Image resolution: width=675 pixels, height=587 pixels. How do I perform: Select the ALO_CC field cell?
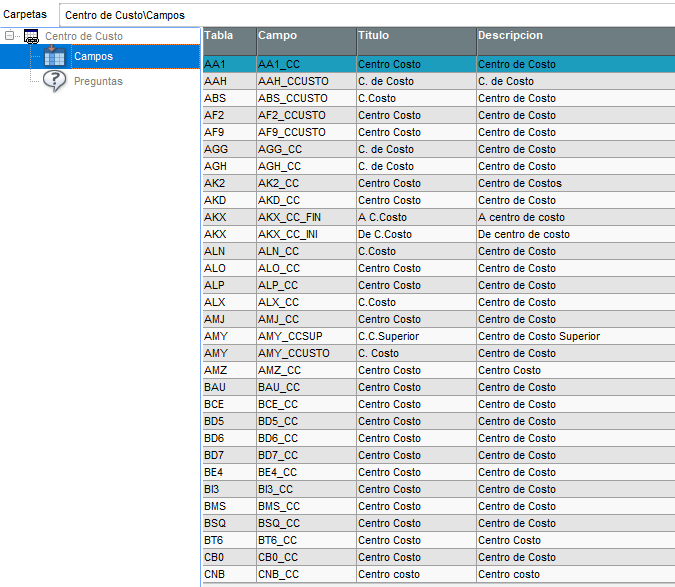point(307,268)
